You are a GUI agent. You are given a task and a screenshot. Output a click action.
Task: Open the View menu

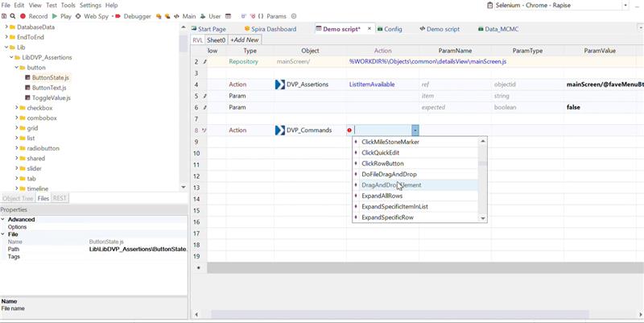(35, 6)
